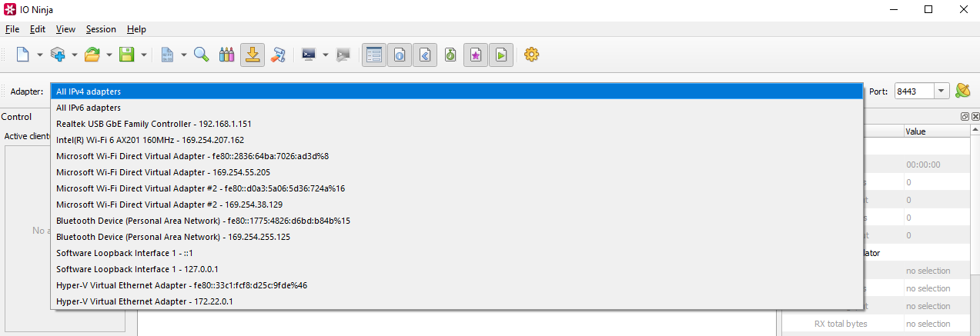Toggle the information pane icon
Image resolution: width=980 pixels, height=336 pixels.
click(400, 55)
